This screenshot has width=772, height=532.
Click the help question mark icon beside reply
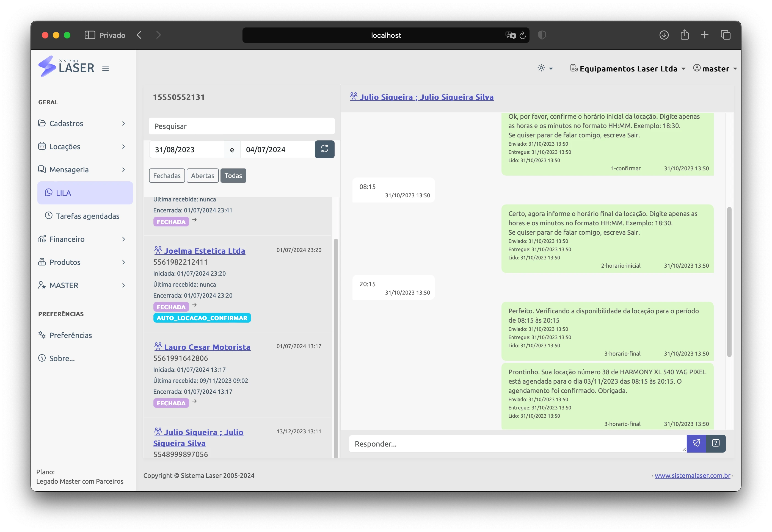tap(715, 443)
